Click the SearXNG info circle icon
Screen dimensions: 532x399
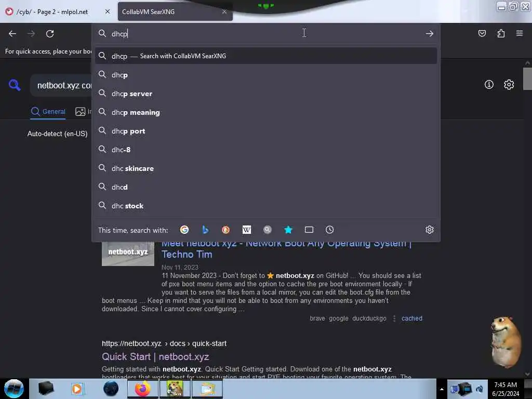489,85
